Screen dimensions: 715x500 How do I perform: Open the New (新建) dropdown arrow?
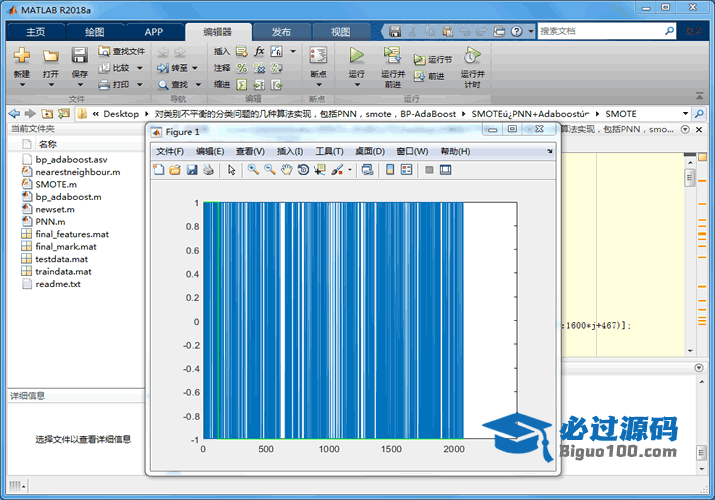pos(21,85)
